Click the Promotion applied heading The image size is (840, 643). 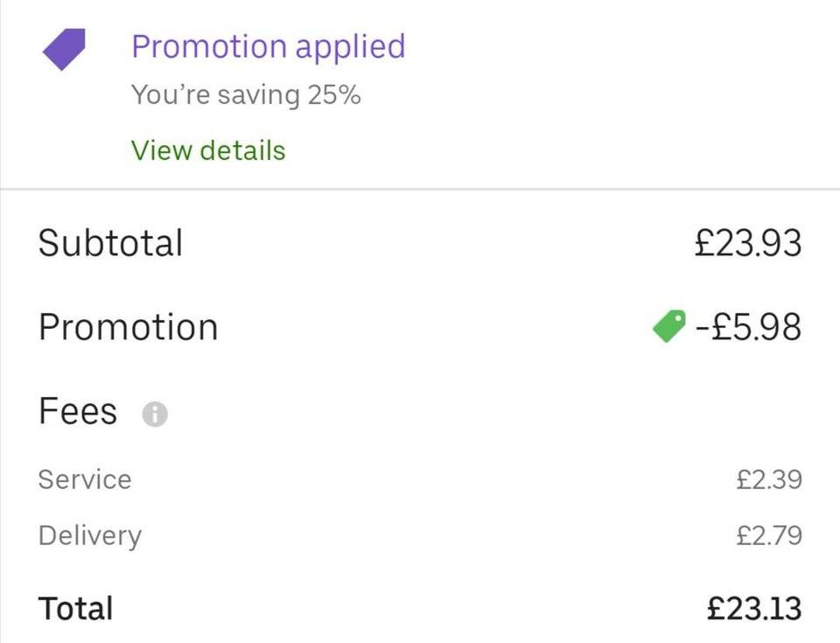tap(268, 46)
